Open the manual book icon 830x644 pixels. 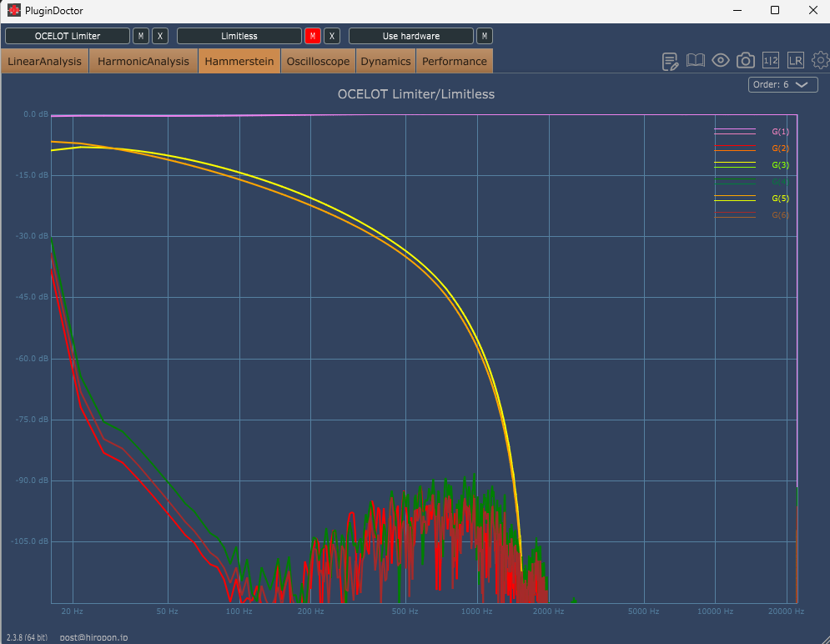pos(696,60)
